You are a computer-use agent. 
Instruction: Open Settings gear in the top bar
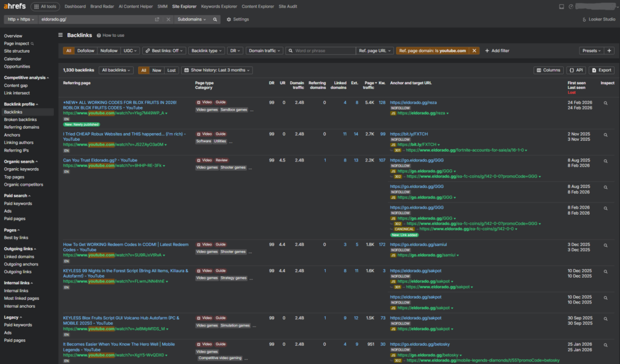click(237, 19)
